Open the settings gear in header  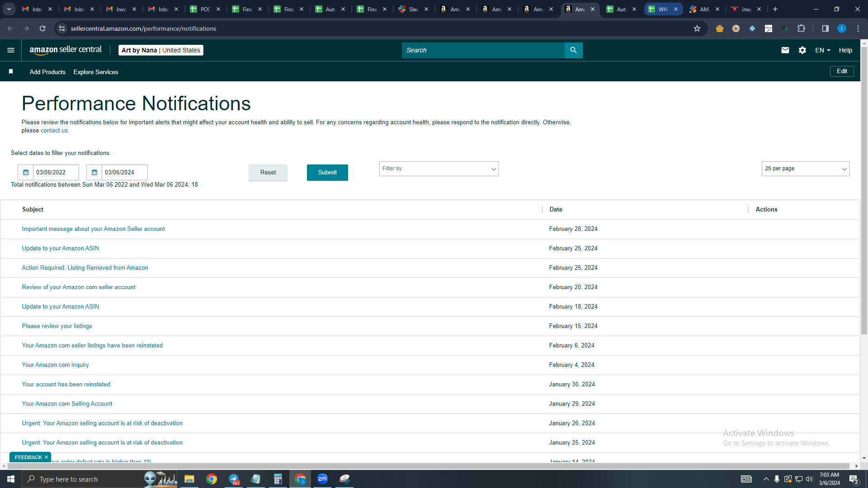coord(802,50)
